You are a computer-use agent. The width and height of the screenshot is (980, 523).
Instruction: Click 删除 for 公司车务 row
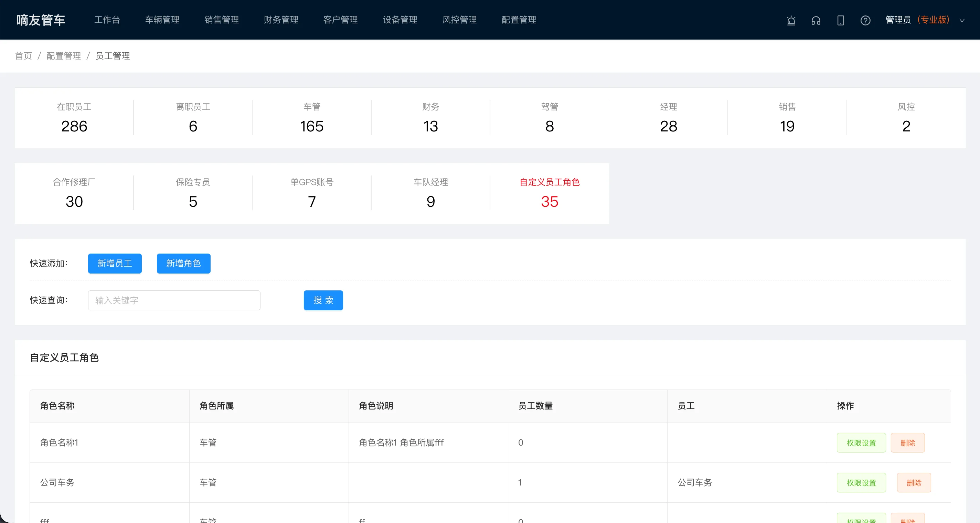pos(914,483)
